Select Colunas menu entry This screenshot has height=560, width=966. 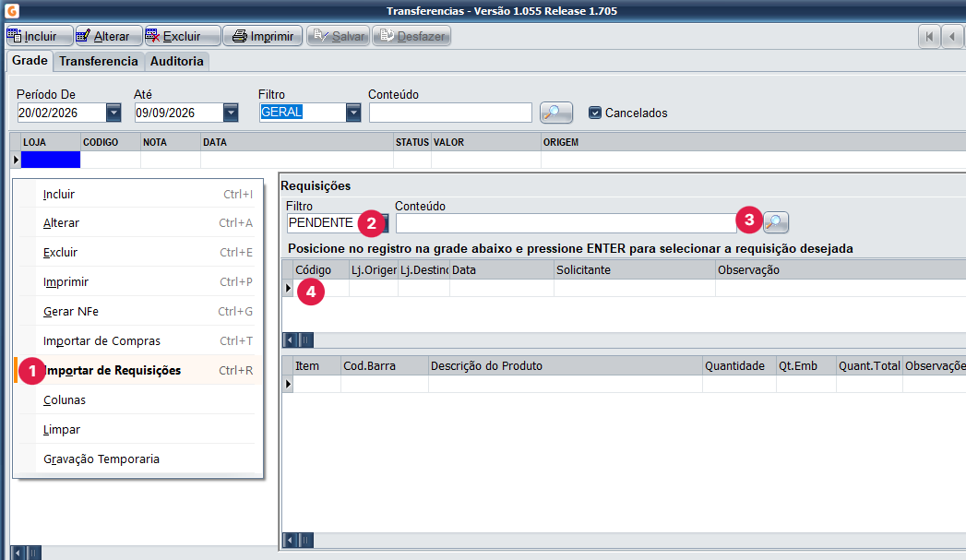click(x=138, y=400)
